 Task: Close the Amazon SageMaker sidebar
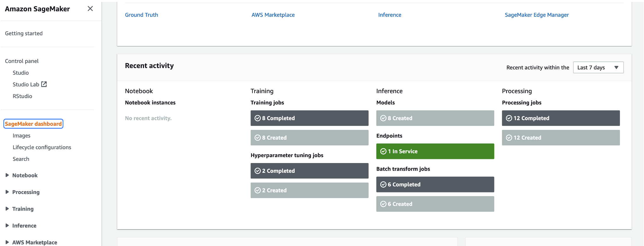click(90, 9)
